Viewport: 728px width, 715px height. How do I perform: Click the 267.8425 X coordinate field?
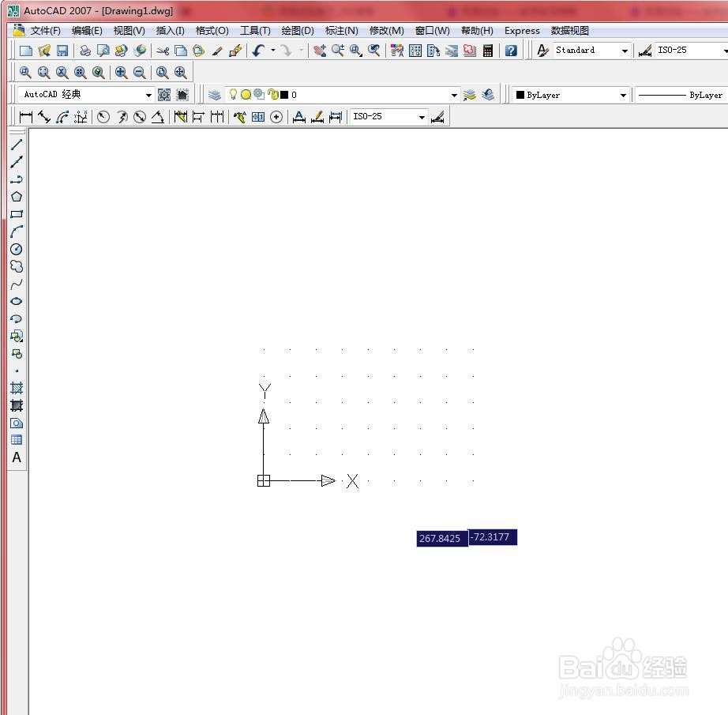point(442,539)
